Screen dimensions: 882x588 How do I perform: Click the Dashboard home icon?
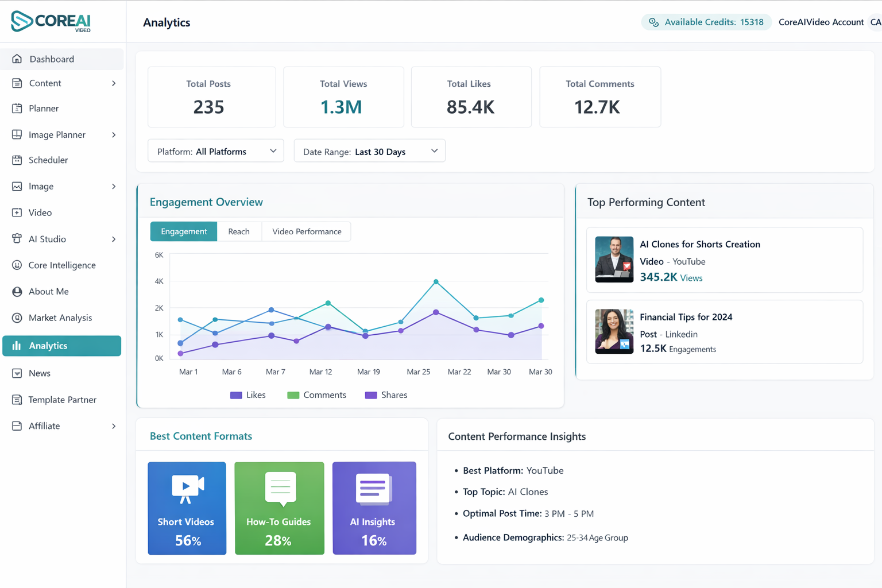(17, 59)
